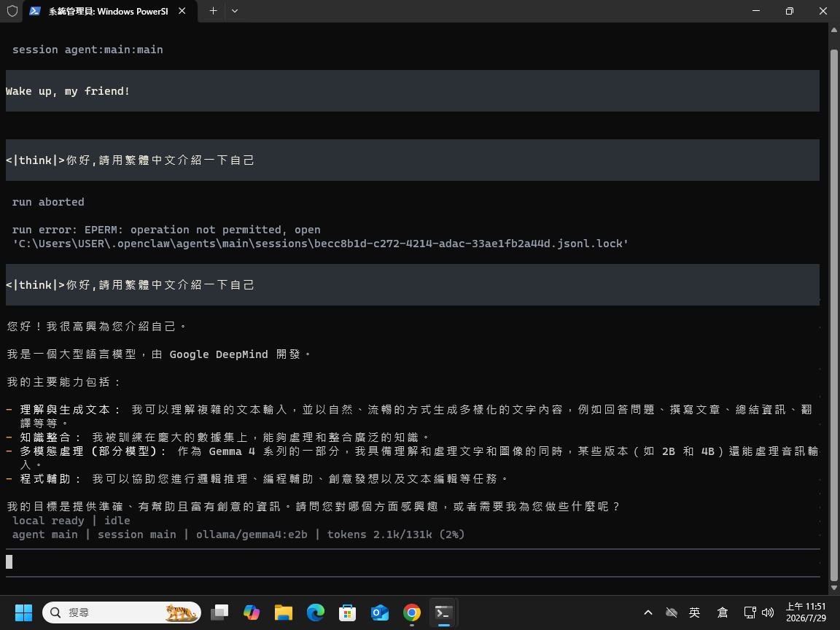Image resolution: width=840 pixels, height=630 pixels.
Task: Click the terminal input line
Action: tap(413, 562)
